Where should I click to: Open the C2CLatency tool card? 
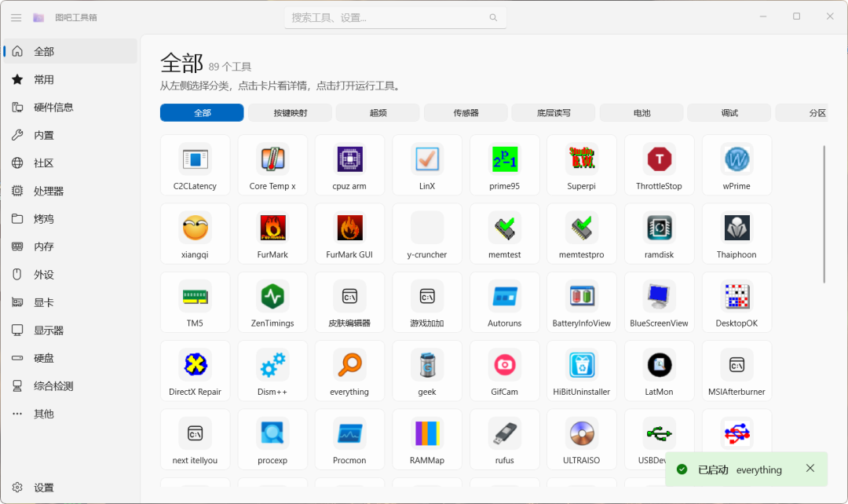pyautogui.click(x=195, y=165)
